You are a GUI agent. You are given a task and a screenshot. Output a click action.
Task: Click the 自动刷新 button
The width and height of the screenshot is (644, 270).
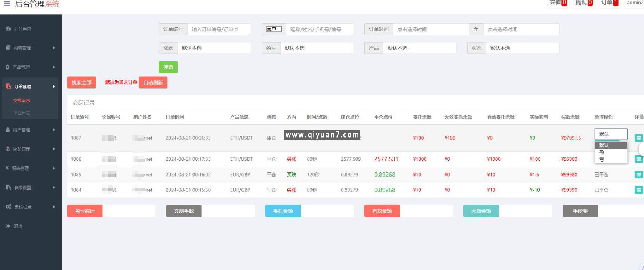[x=153, y=83]
